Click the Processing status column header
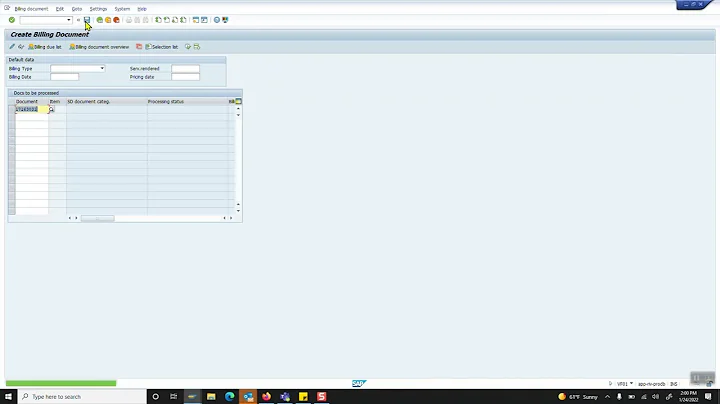720x404 pixels. pos(187,101)
